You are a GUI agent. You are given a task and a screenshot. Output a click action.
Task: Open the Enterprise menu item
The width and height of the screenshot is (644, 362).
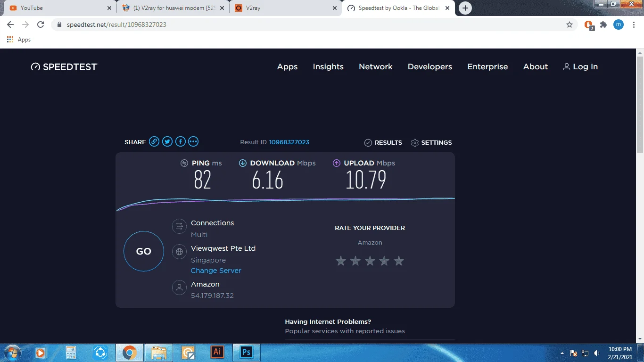coord(487,66)
